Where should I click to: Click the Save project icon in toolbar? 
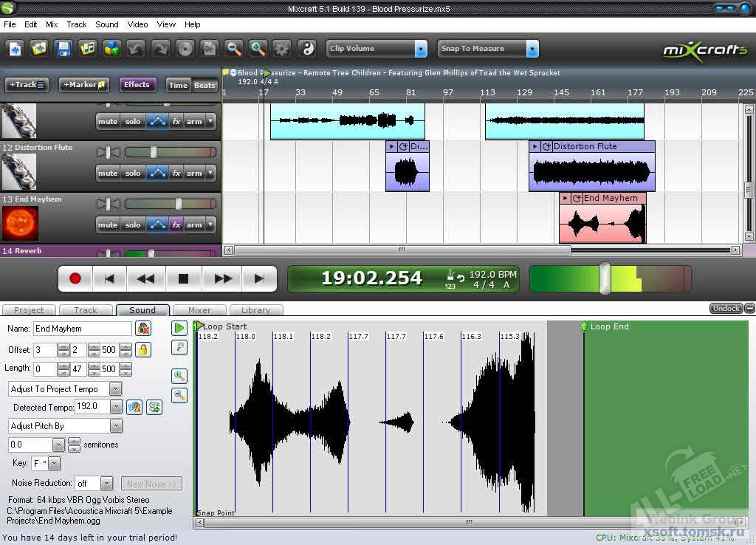coord(63,49)
